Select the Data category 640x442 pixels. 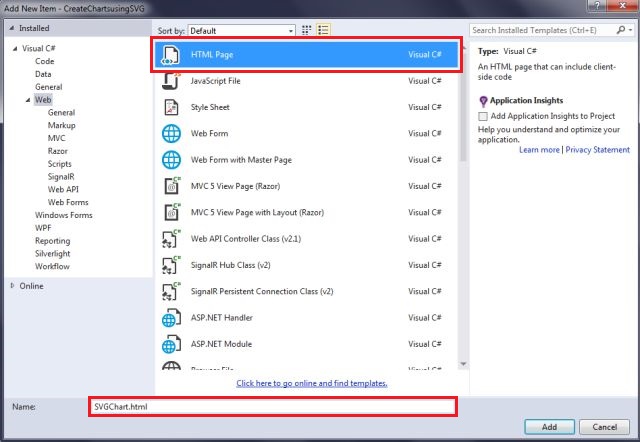coord(43,74)
